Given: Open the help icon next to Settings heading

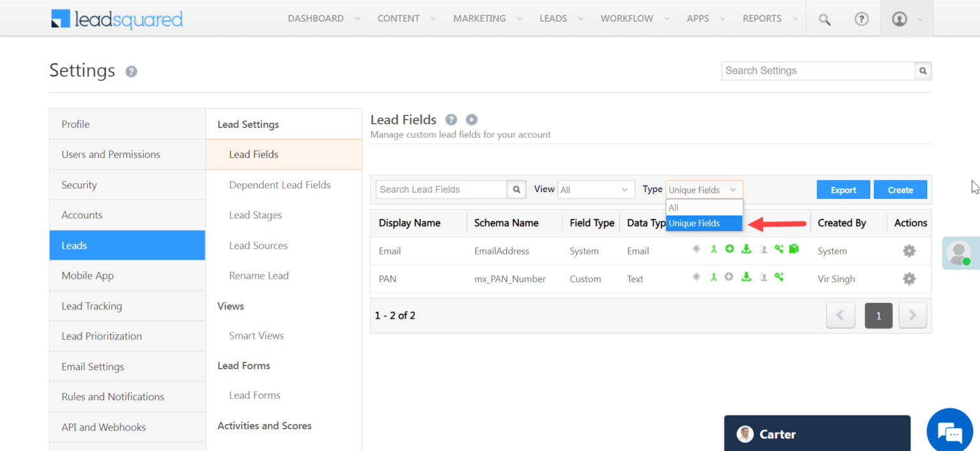Looking at the screenshot, I should coord(131,71).
